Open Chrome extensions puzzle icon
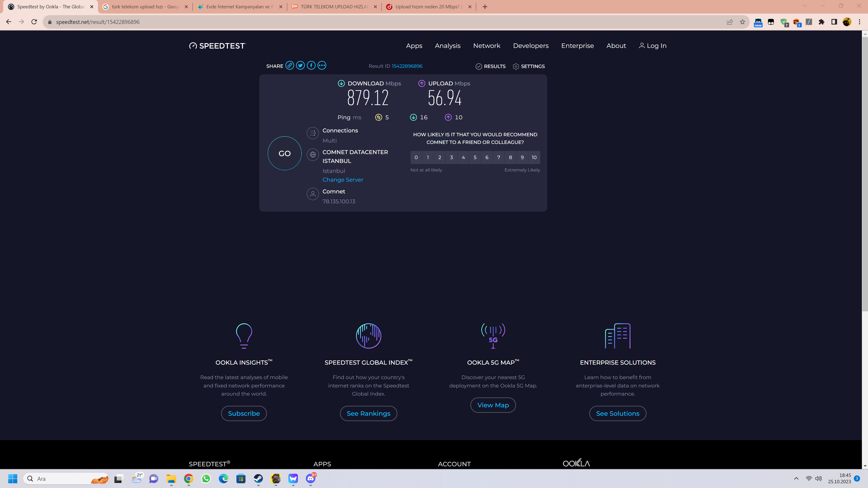This screenshot has width=868, height=488. pos(821,22)
